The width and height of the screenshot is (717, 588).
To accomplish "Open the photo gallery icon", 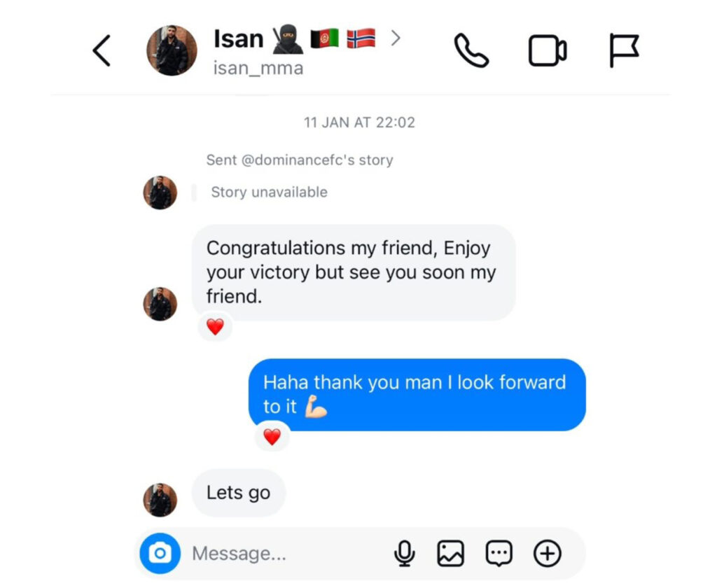I will point(451,553).
